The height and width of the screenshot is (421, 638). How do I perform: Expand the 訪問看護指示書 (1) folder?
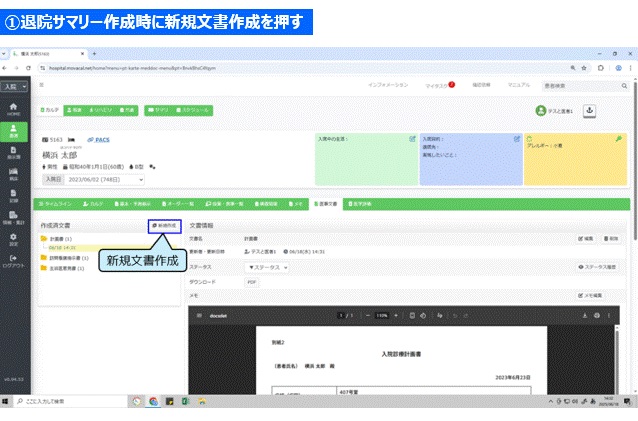pyautogui.click(x=64, y=258)
